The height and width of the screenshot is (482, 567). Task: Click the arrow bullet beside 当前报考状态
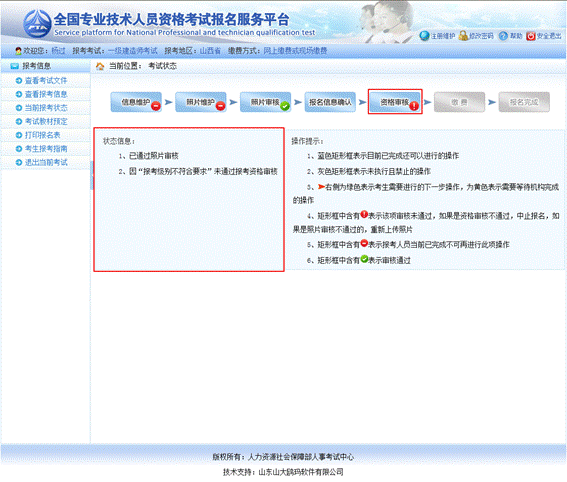pos(19,108)
